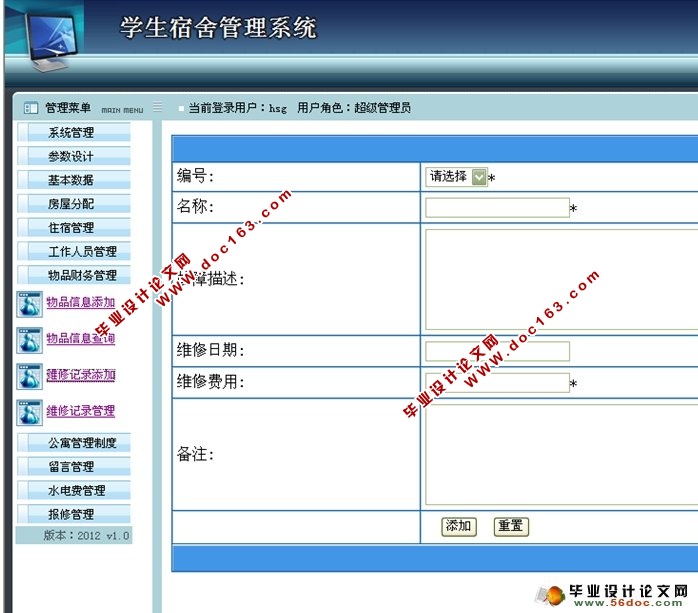698x613 pixels.
Task: Click the 备注： label
Action: (x=195, y=454)
